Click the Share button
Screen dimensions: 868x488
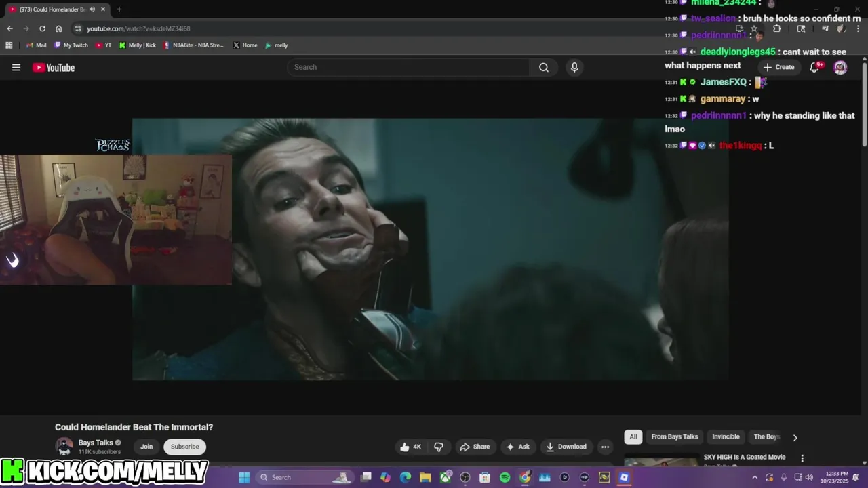[x=474, y=447]
